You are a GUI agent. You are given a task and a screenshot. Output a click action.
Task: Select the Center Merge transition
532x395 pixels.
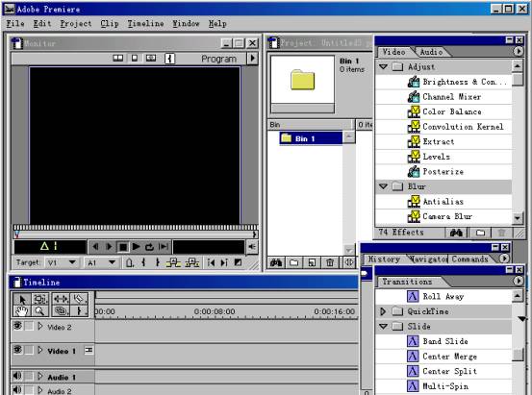coord(443,357)
